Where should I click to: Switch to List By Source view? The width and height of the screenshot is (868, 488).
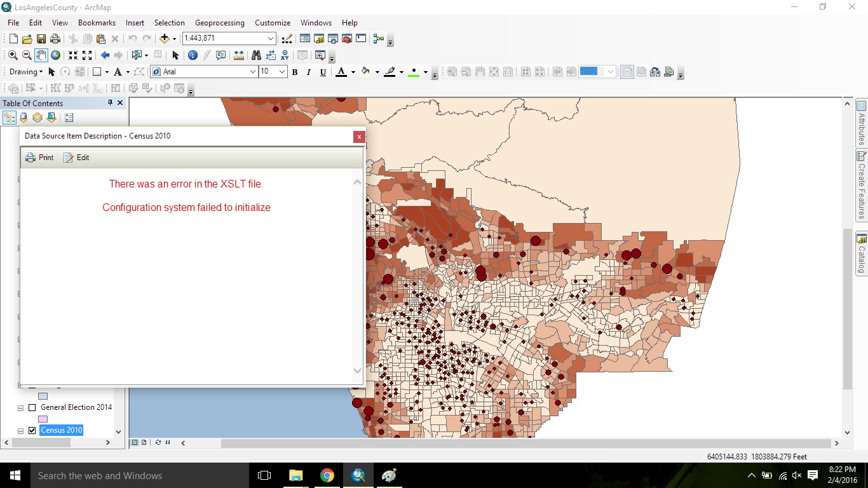(x=24, y=118)
